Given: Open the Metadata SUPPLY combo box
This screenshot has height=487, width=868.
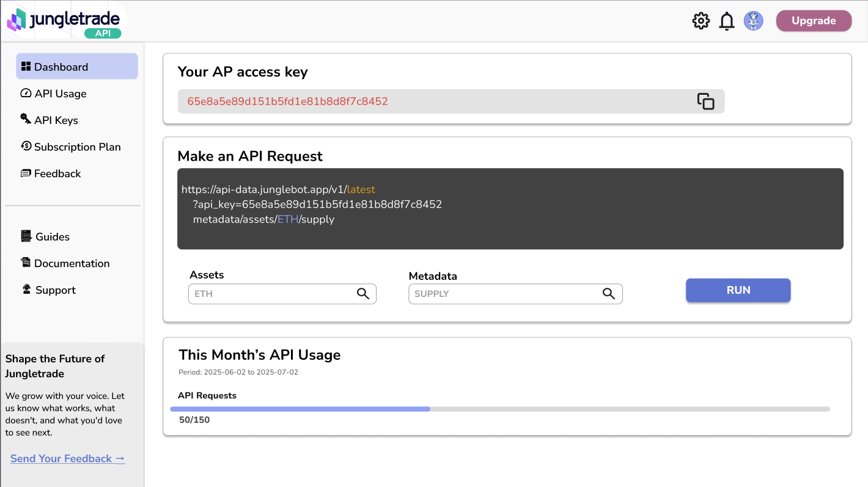Looking at the screenshot, I should pos(501,294).
